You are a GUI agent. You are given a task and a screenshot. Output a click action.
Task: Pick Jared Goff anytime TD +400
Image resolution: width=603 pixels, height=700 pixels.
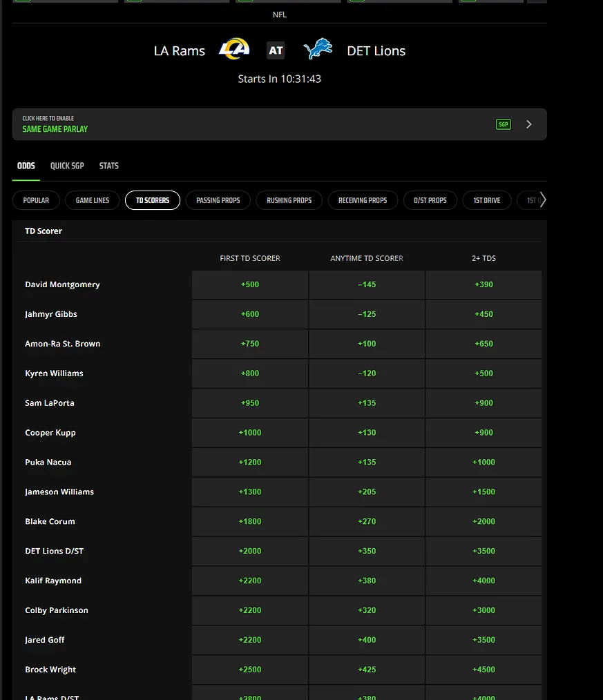367,640
